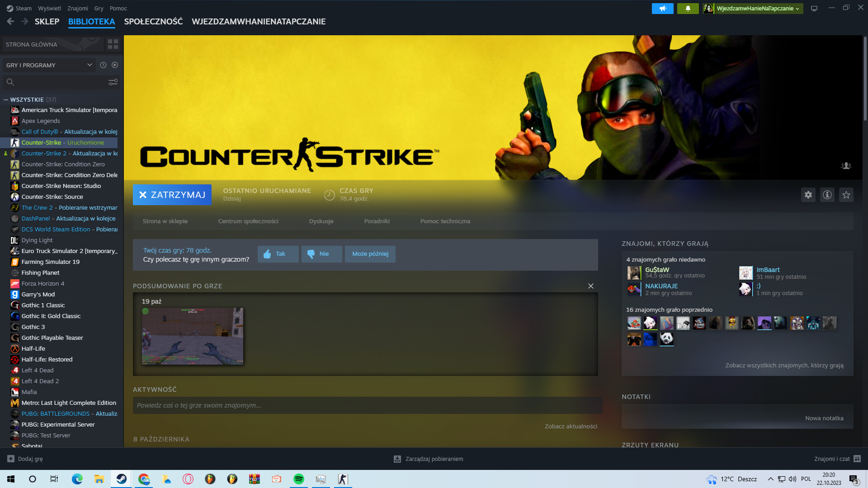Go to the SKLEP tab

[x=47, y=21]
